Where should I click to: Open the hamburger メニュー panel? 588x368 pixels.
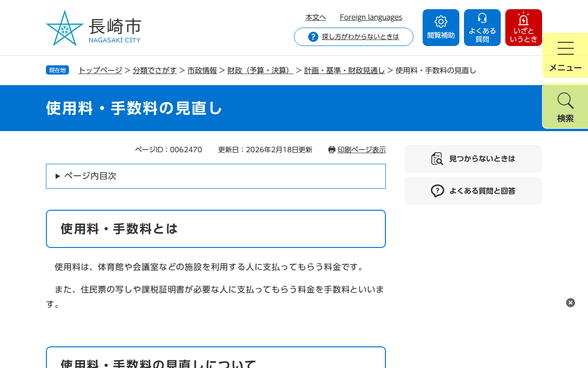coord(565,56)
